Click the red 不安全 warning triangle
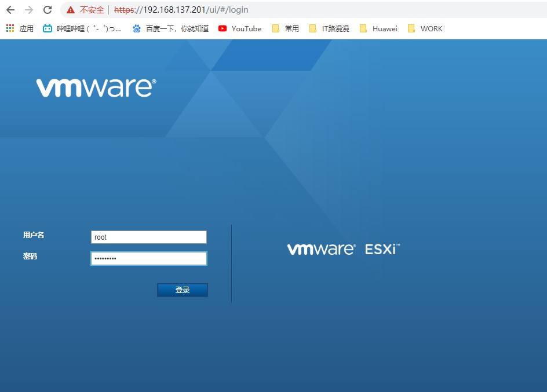Viewport: 547px width, 392px height. [70, 9]
